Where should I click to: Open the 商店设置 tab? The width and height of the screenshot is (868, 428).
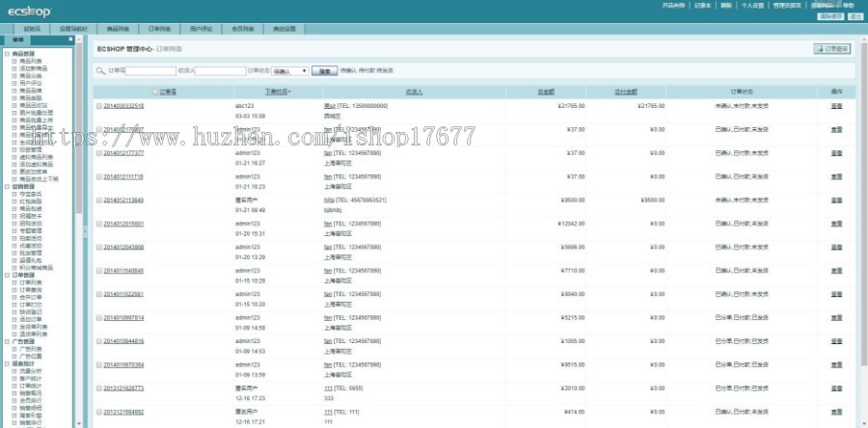[284, 29]
